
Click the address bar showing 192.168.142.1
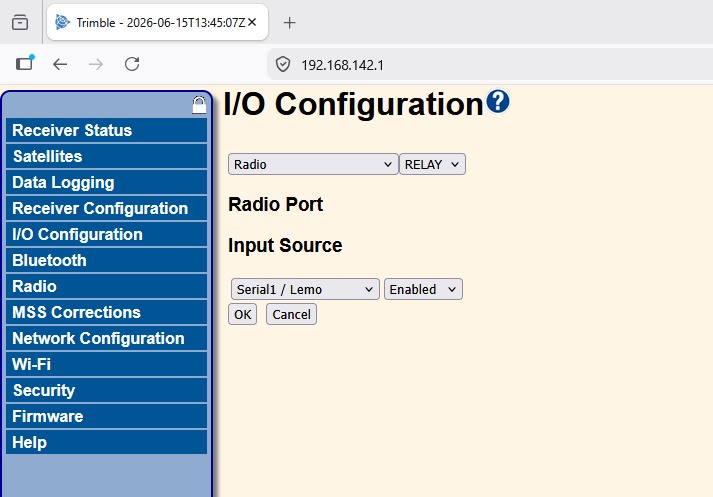point(490,65)
